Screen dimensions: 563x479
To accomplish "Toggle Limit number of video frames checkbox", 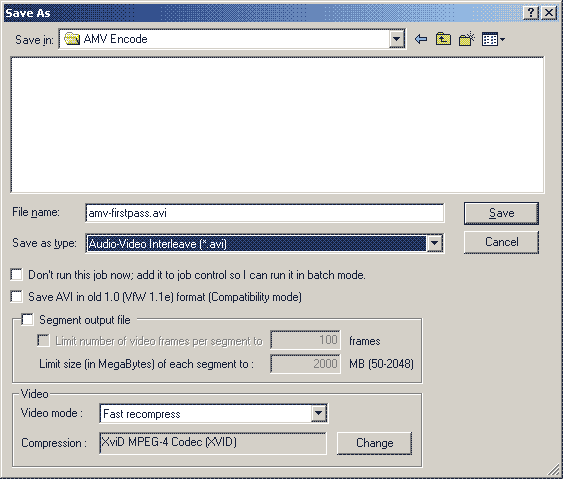I will tap(43, 340).
